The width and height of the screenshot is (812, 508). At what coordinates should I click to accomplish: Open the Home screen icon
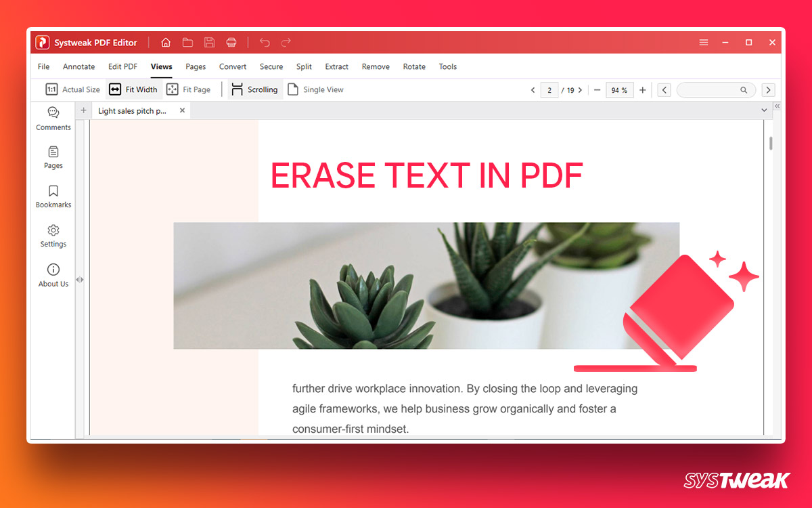point(166,42)
